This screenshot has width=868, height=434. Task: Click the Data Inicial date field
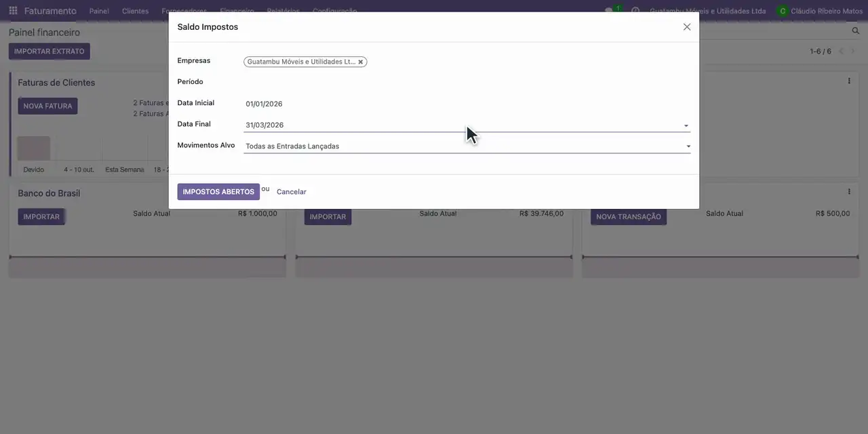coord(467,104)
